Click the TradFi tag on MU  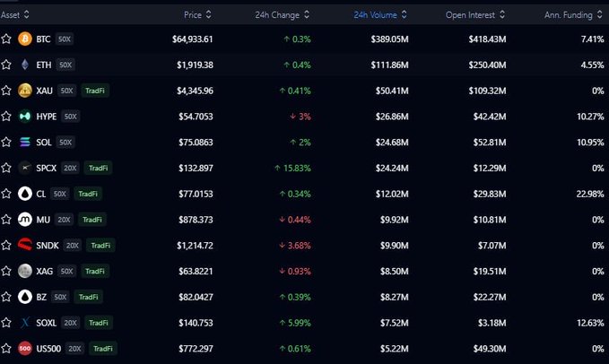(92, 220)
